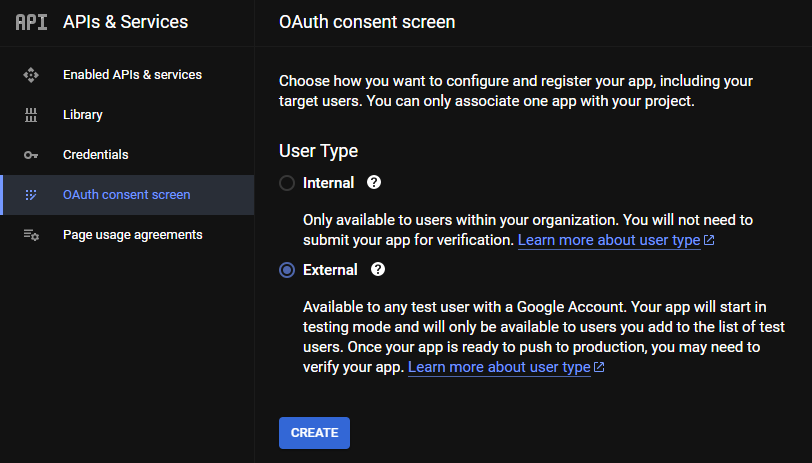Viewport: 812px width, 463px height.
Task: Go to the Library page
Action: click(127, 115)
